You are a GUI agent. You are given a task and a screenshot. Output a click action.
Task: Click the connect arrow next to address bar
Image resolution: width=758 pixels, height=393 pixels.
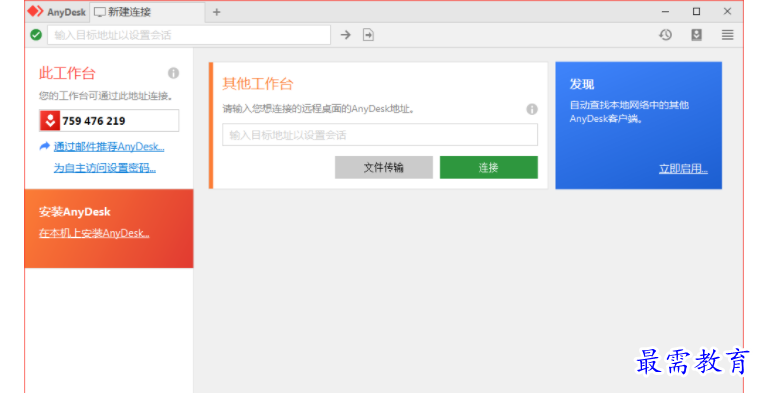tap(346, 35)
